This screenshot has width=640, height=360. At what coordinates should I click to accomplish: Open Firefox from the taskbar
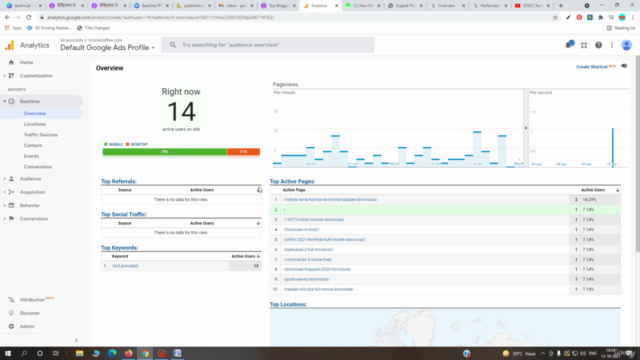(129, 353)
